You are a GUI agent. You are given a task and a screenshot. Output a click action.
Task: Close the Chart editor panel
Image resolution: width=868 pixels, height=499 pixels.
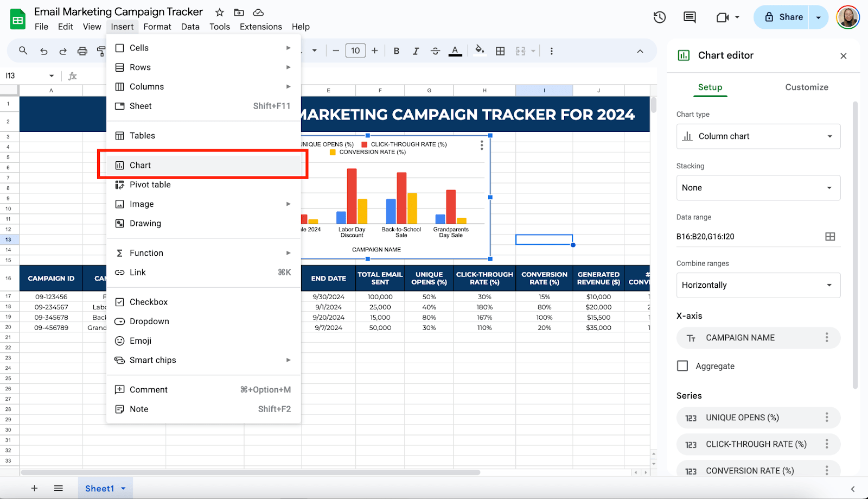pyautogui.click(x=844, y=56)
